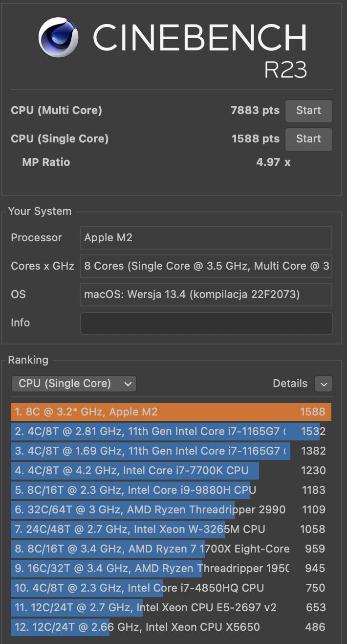The width and height of the screenshot is (347, 644).
Task: Select ranking row 2 i7-1165G7 at 2.81 GHz
Action: [x=171, y=432]
